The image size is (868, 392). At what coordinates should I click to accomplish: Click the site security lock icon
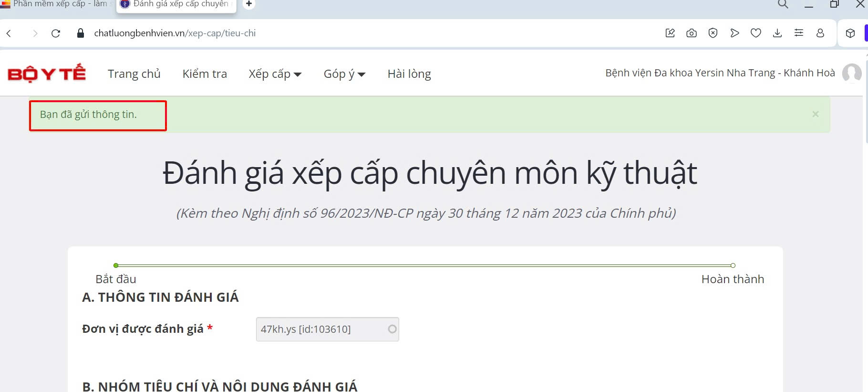click(x=81, y=33)
